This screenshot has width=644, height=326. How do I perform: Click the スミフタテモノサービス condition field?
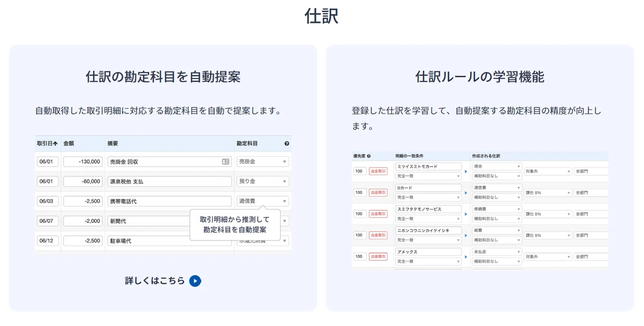pos(428,209)
